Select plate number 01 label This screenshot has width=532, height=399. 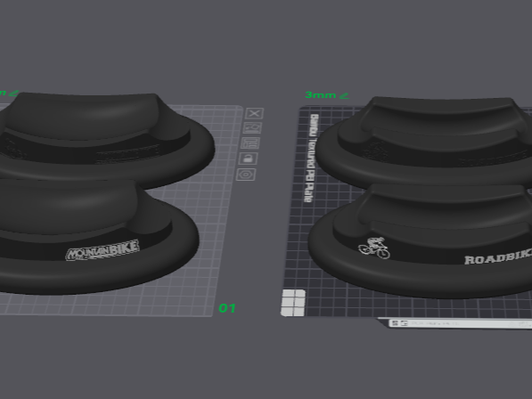click(227, 308)
